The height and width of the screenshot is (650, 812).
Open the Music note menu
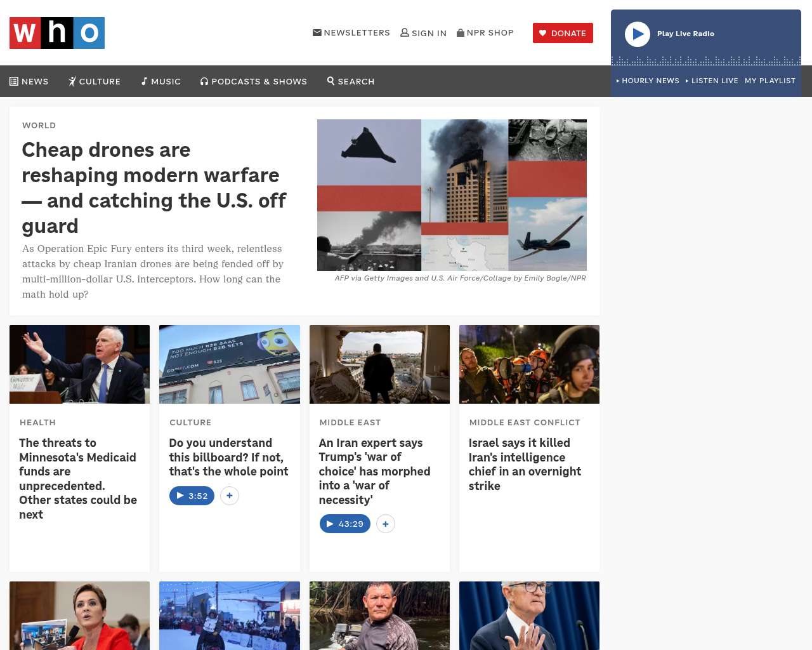pyautogui.click(x=161, y=81)
